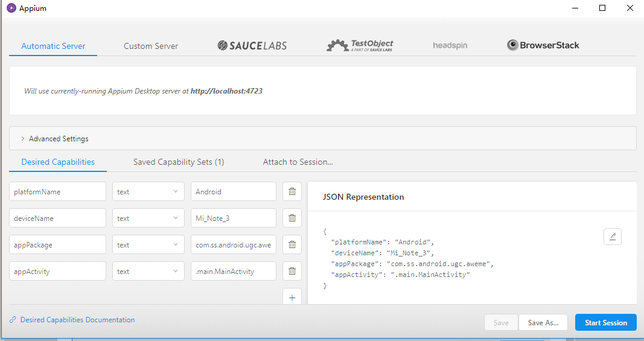Switch to Custom Server tab

151,46
